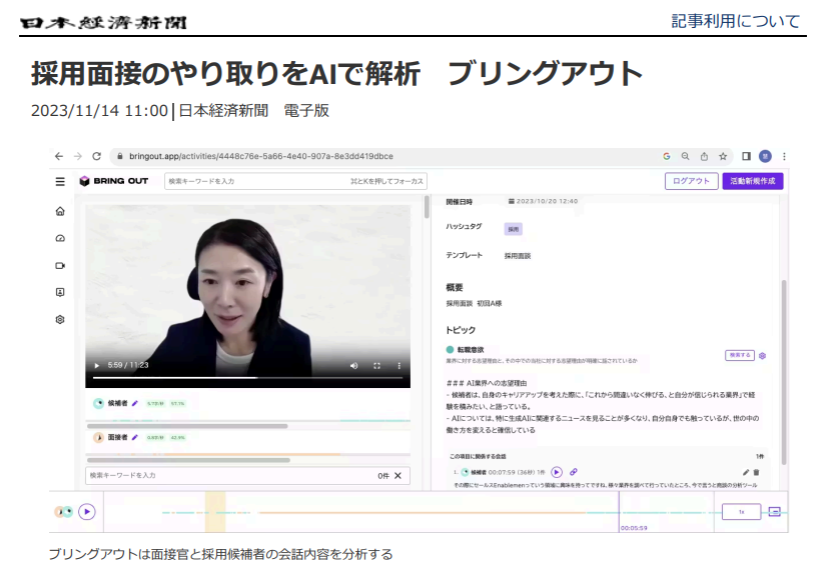Toggle the subtitles icon at timeline right
This screenshot has width=831, height=582.
point(774,512)
